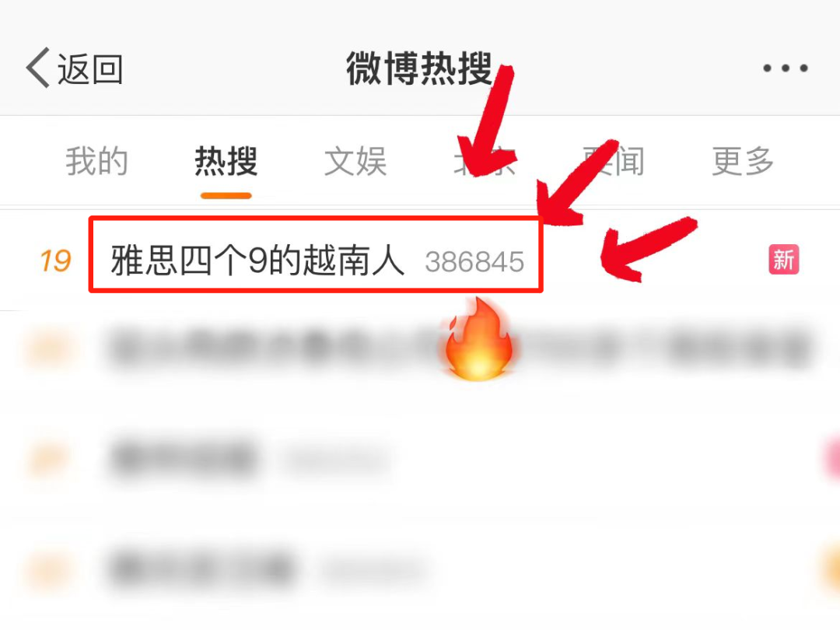This screenshot has width=840, height=630.
Task: Select the 热搜 tab
Action: (226, 161)
